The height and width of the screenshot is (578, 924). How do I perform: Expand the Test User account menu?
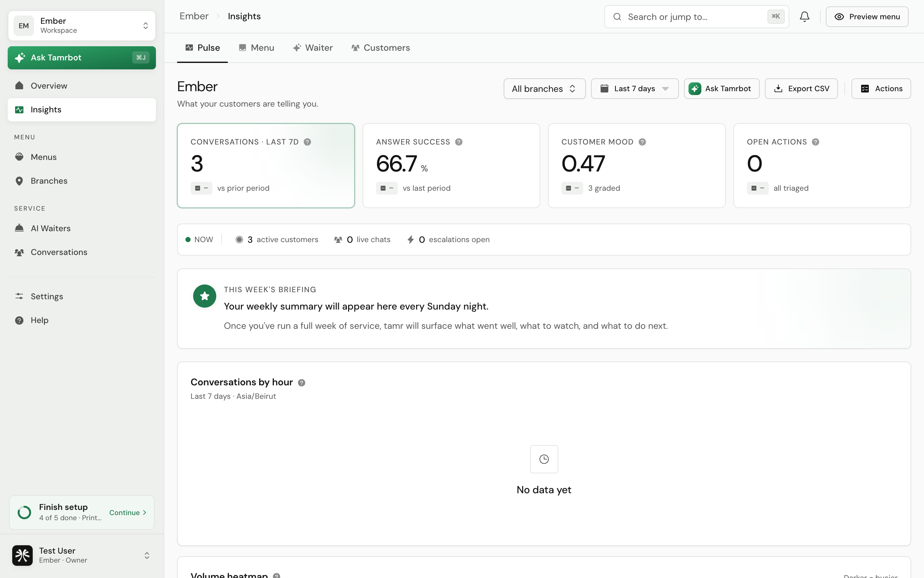click(82, 555)
